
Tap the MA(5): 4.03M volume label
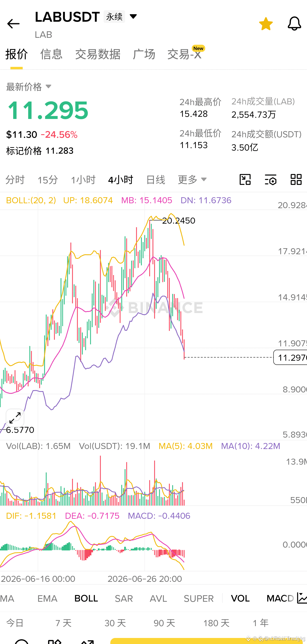tap(186, 446)
